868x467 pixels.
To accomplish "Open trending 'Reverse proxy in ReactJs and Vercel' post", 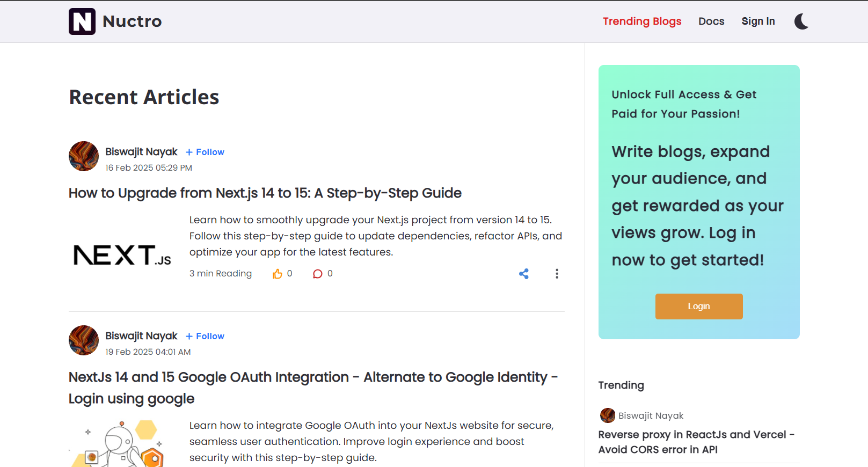I will [x=696, y=442].
